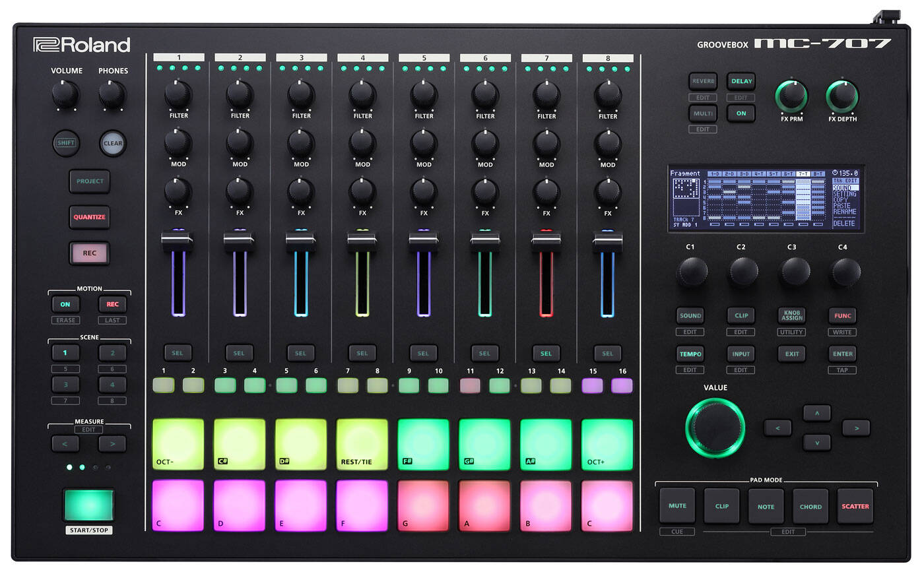Tap the purple step button 16
Viewport: 924px width, 572px height.
coord(622,385)
